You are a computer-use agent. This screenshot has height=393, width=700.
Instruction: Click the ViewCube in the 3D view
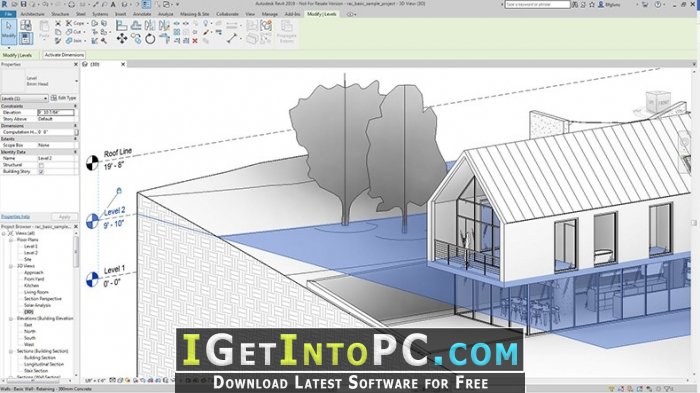(x=658, y=102)
